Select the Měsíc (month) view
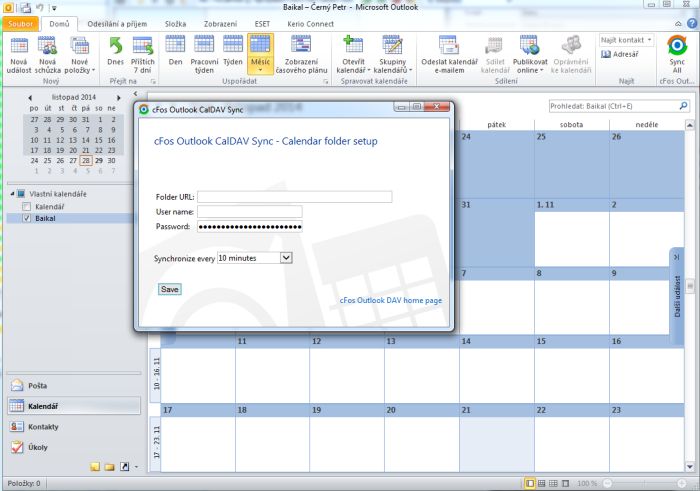This screenshot has width=700, height=491. tap(260, 54)
